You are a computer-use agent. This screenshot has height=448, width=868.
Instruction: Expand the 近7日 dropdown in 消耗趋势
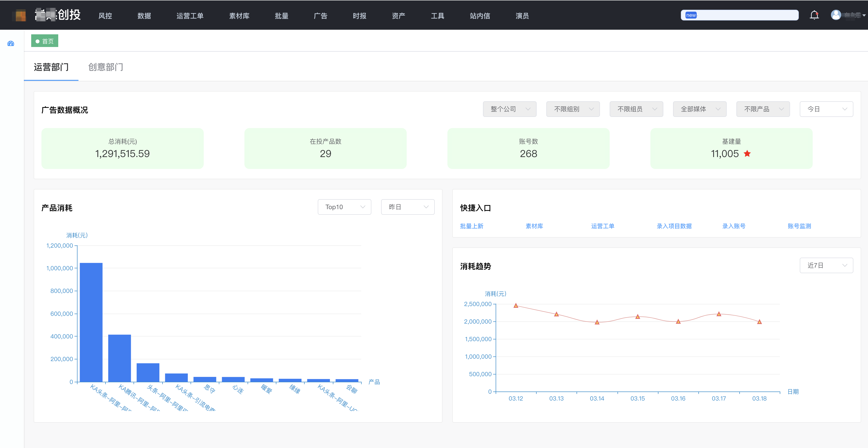[826, 266]
